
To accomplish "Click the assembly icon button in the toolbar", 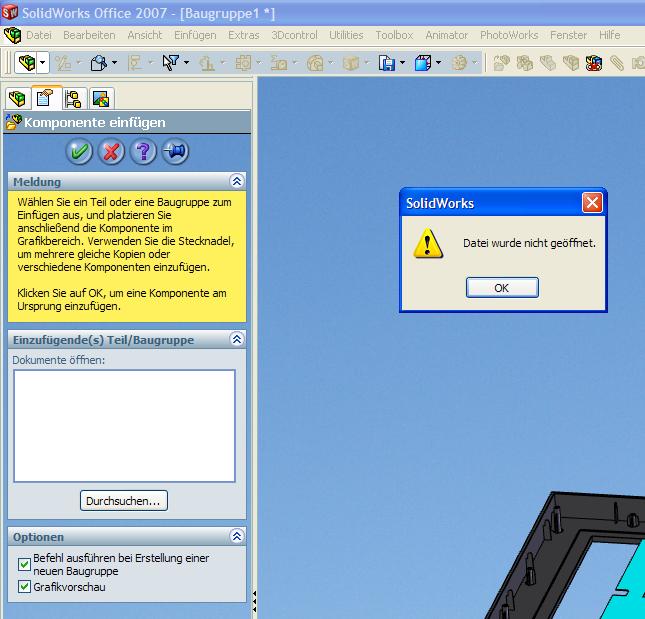I will coord(27,63).
